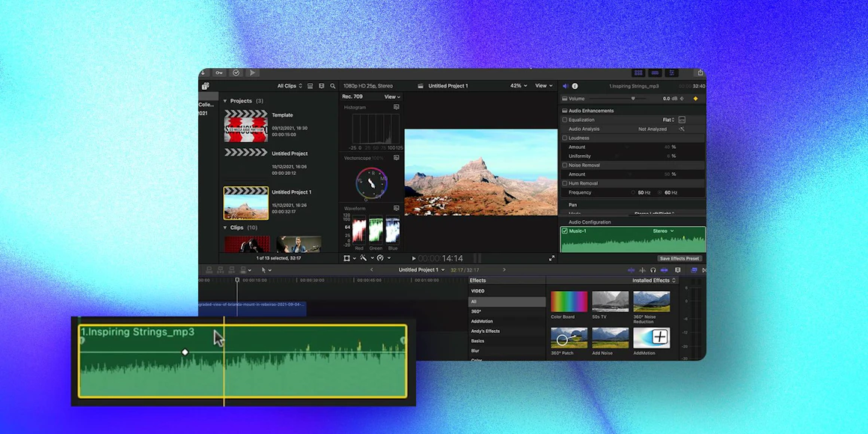Open the Stereo channel dropdown for Music-1
Viewport: 868px width, 434px height.
(663, 230)
